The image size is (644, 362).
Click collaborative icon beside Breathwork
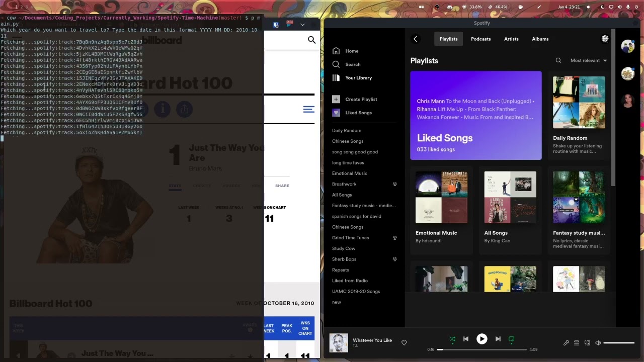coord(394,184)
